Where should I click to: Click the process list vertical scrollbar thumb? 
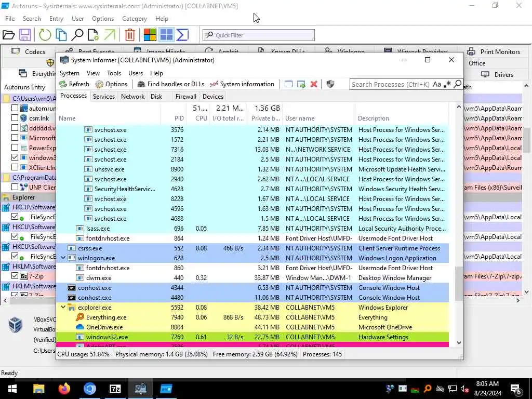459,284
